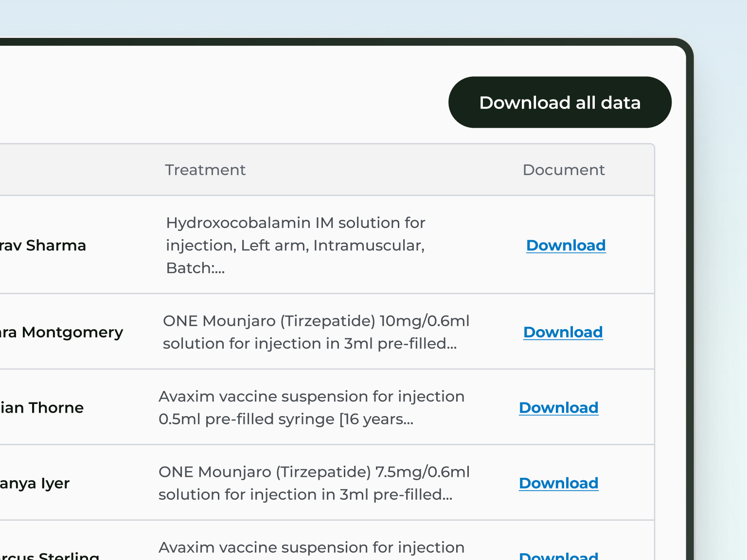
Task: Click the Avaxim vaccine cell for Marcus Sterling
Action: pyautogui.click(x=311, y=547)
